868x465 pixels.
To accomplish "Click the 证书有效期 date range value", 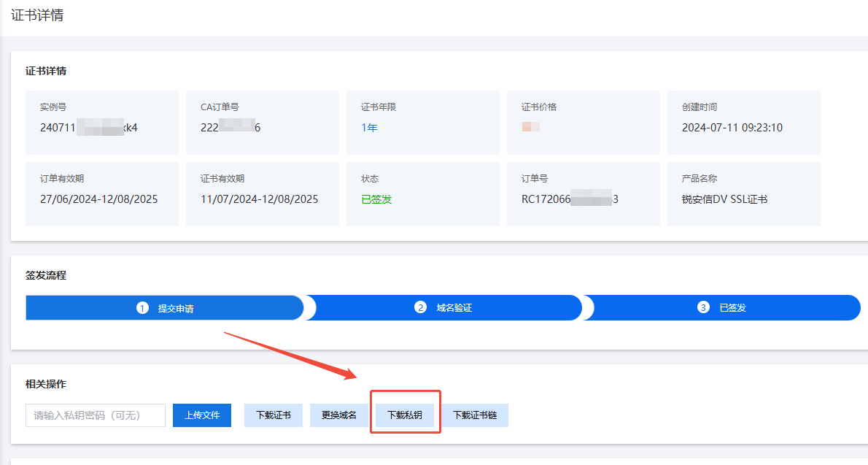I will [259, 199].
